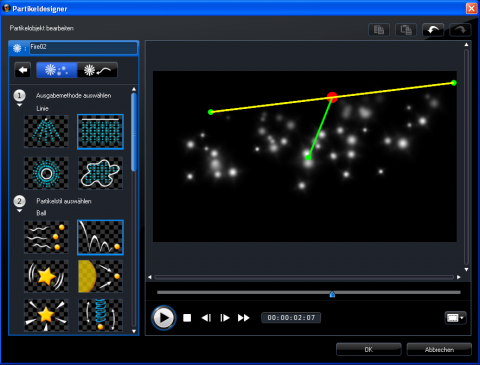Undo the last action
Viewport: 480px width, 365px height.
click(433, 30)
